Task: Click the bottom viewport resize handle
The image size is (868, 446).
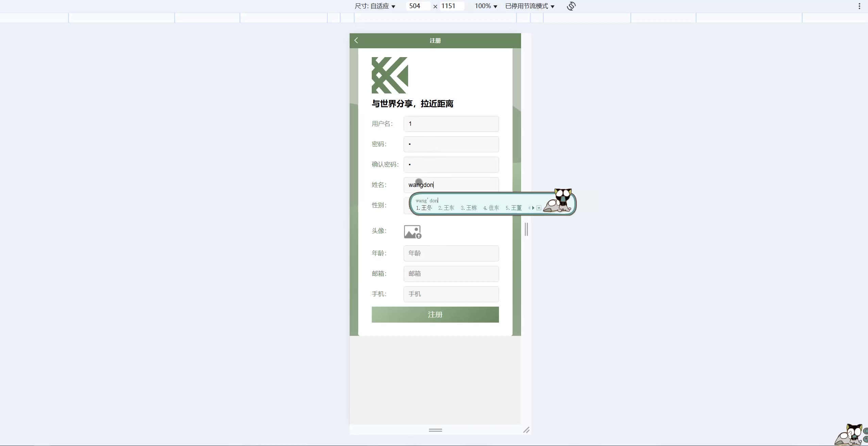Action: [x=435, y=430]
